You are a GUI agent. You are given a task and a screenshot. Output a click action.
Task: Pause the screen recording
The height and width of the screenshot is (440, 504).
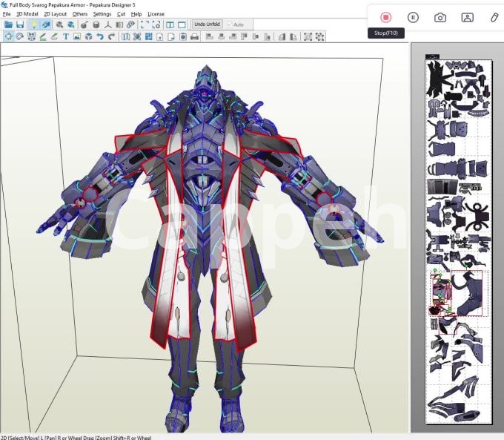pos(413,17)
